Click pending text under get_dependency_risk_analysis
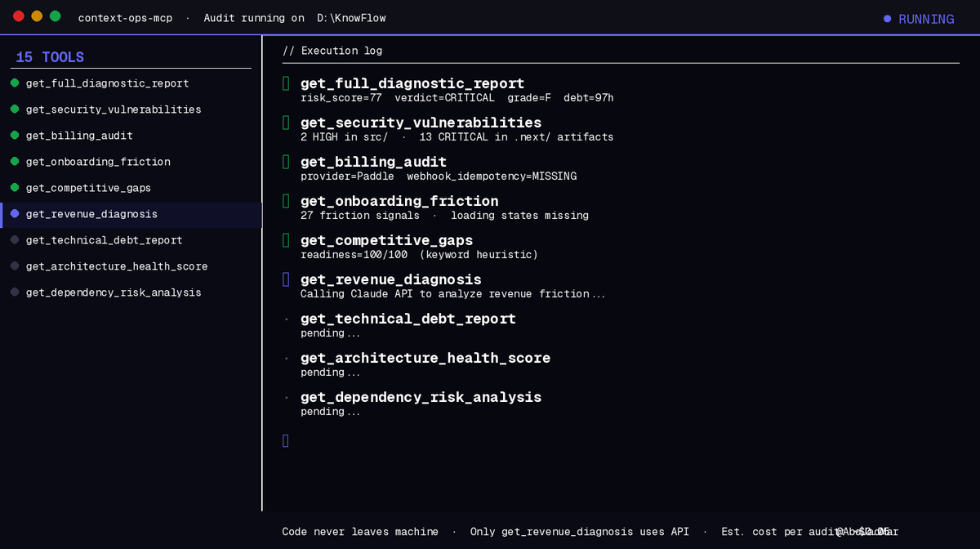 point(331,412)
